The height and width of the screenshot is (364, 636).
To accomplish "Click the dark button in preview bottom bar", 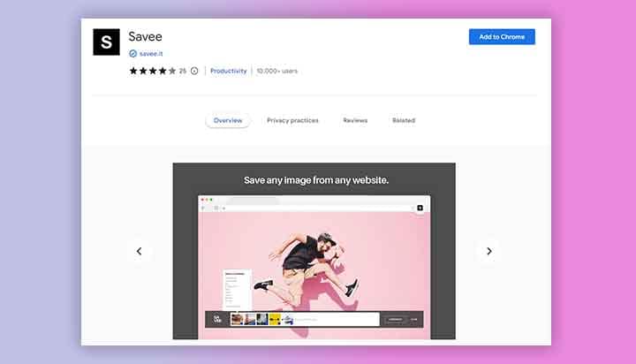I will pyautogui.click(x=395, y=319).
